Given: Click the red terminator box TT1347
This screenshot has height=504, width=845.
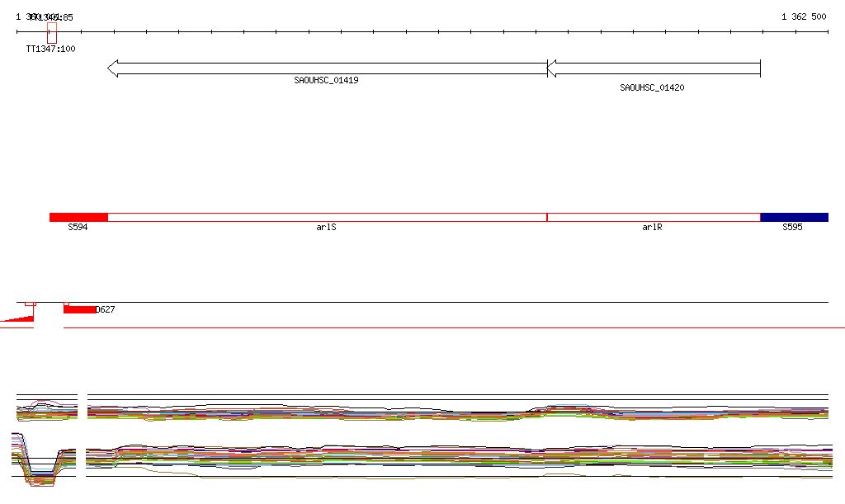Looking at the screenshot, I should [x=52, y=33].
